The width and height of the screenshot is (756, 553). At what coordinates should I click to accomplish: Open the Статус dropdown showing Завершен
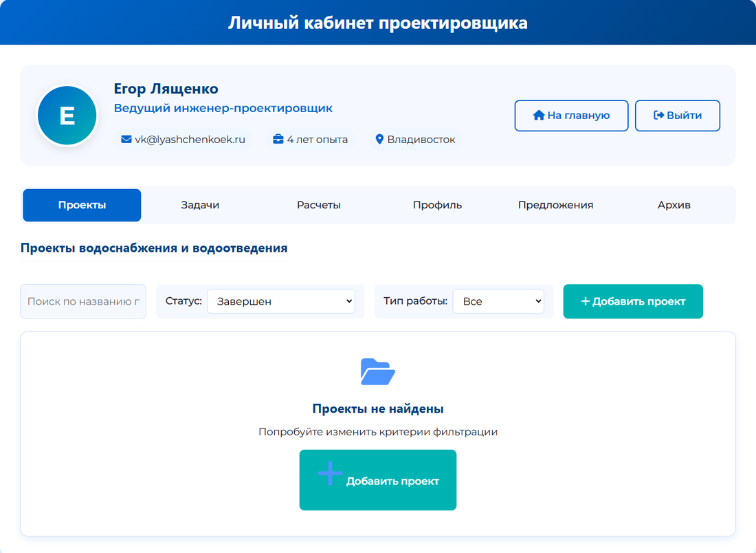click(280, 301)
